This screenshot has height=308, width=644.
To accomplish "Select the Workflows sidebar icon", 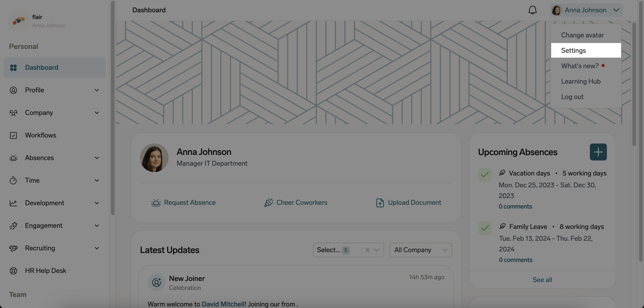I will point(13,135).
